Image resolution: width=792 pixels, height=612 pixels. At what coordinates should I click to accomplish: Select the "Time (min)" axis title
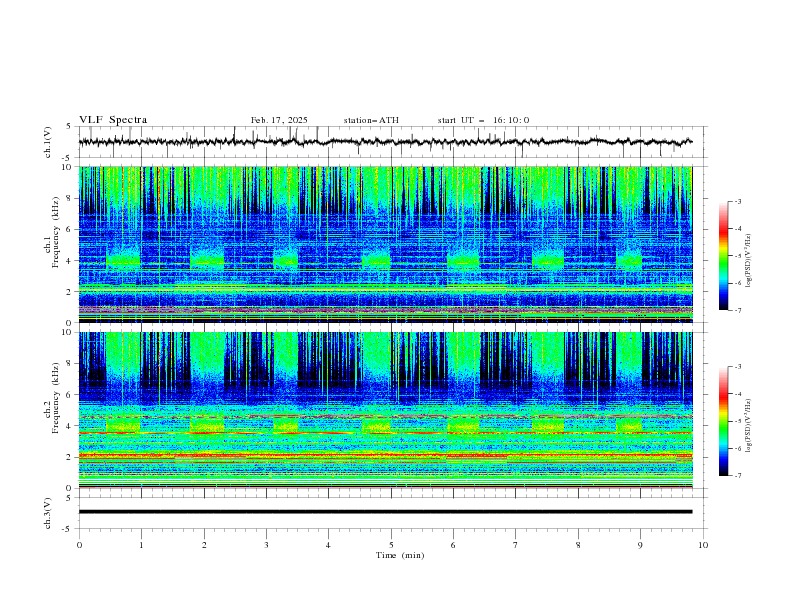tap(400, 555)
